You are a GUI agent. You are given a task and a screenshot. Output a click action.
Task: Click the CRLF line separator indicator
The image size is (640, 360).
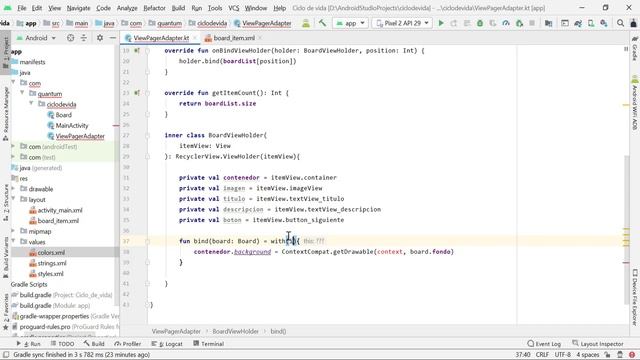click(x=542, y=355)
